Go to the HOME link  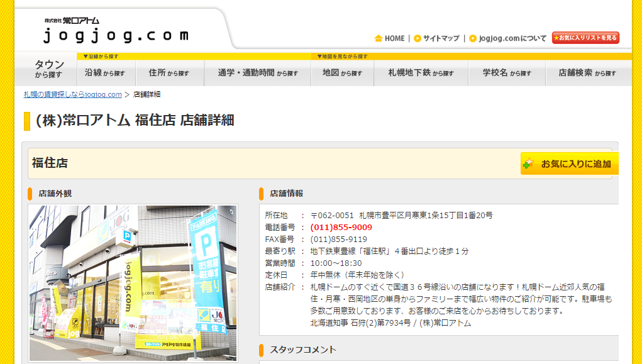point(394,38)
